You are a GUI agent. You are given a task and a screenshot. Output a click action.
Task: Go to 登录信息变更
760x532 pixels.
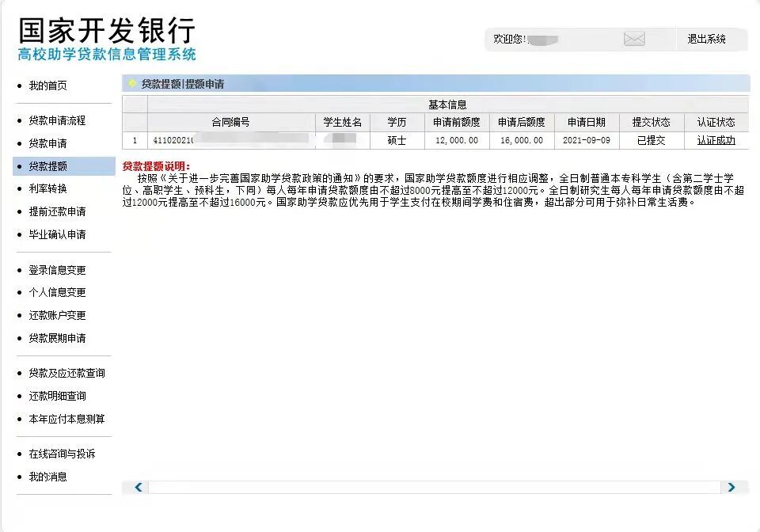click(57, 270)
